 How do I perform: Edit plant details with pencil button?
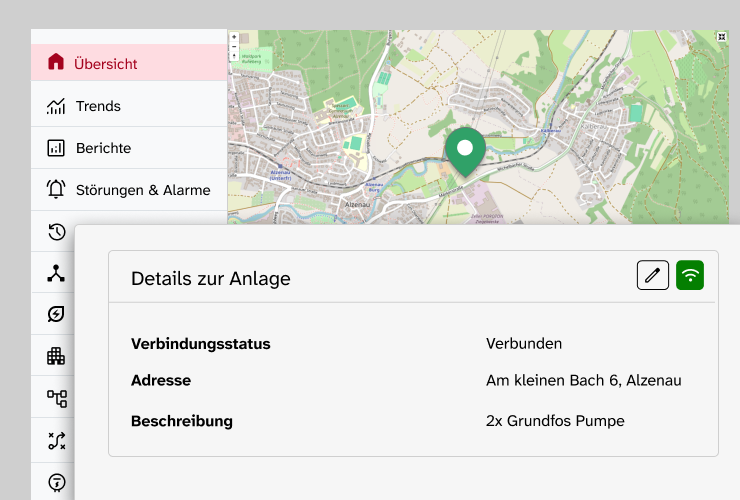click(x=653, y=275)
